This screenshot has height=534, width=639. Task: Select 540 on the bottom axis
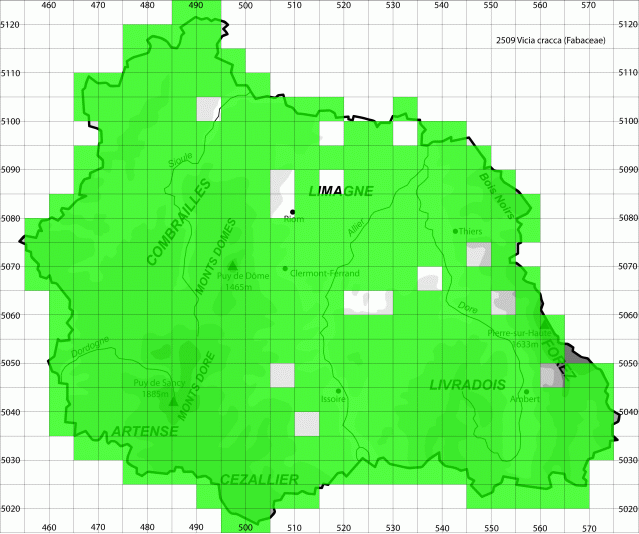[x=442, y=528]
